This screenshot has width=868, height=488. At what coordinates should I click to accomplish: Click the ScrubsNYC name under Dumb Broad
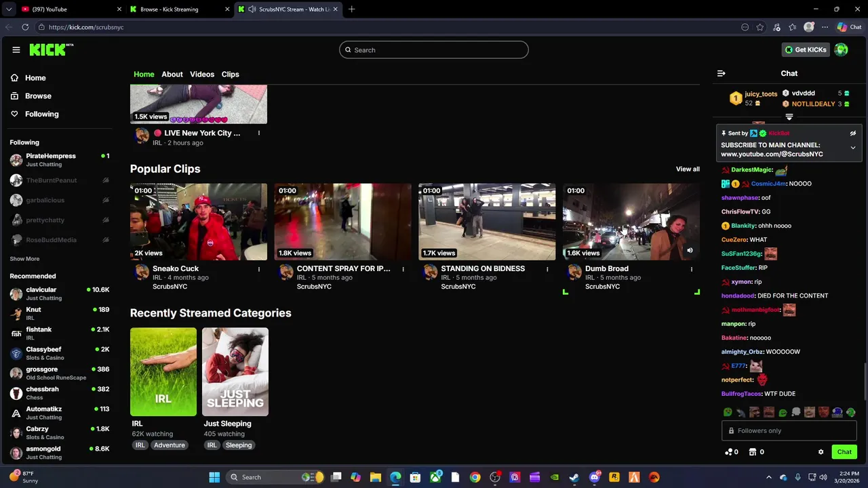click(x=602, y=287)
